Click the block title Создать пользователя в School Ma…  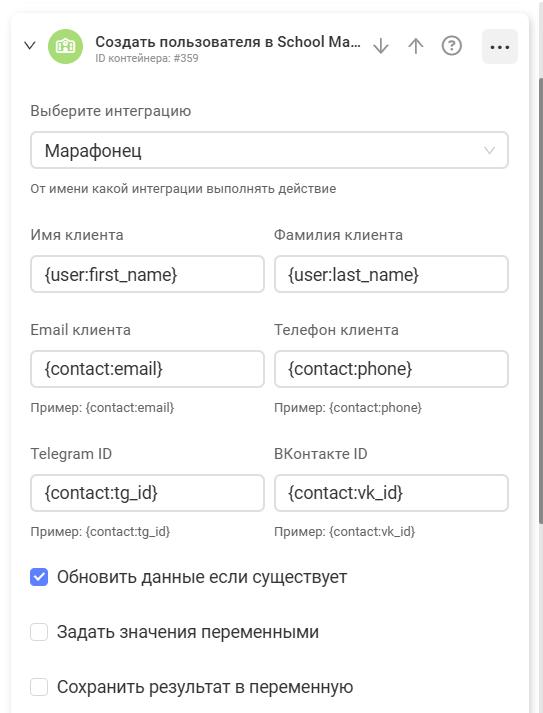[228, 42]
